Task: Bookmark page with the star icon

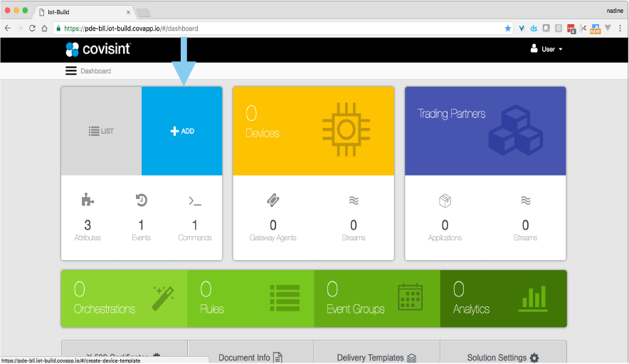Action: pos(507,28)
